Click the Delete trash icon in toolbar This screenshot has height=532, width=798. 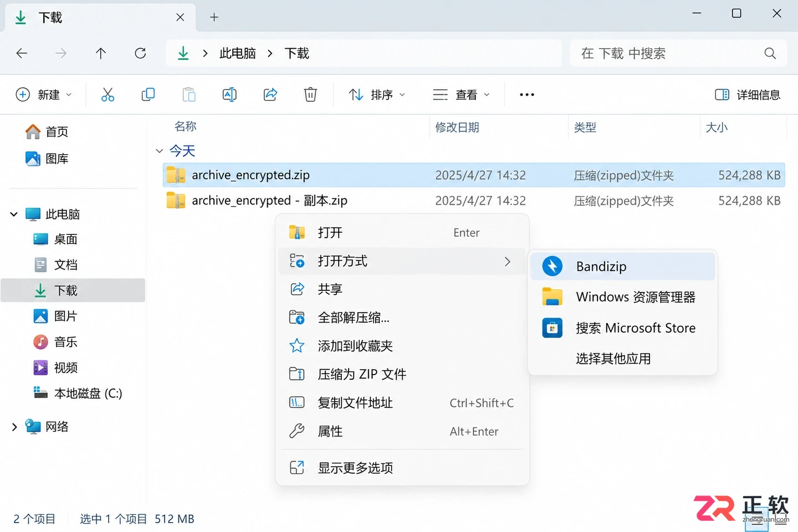coord(310,95)
